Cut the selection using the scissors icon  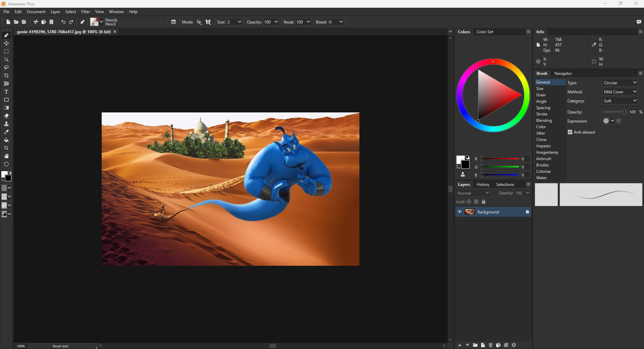(36, 22)
